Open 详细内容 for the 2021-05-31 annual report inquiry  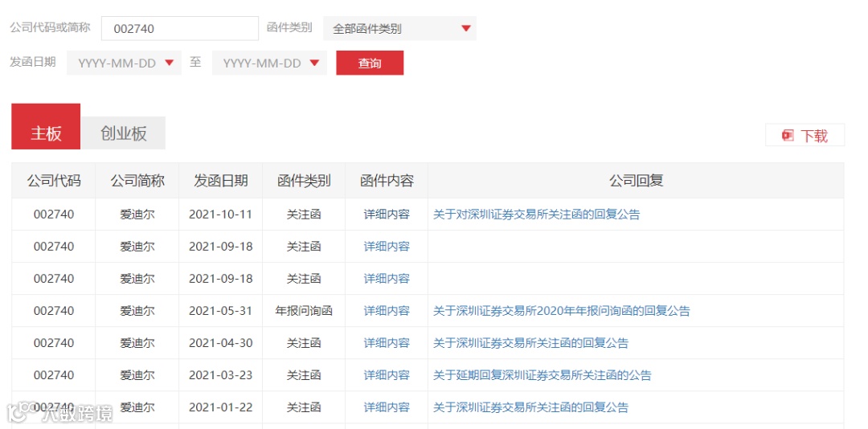(387, 311)
